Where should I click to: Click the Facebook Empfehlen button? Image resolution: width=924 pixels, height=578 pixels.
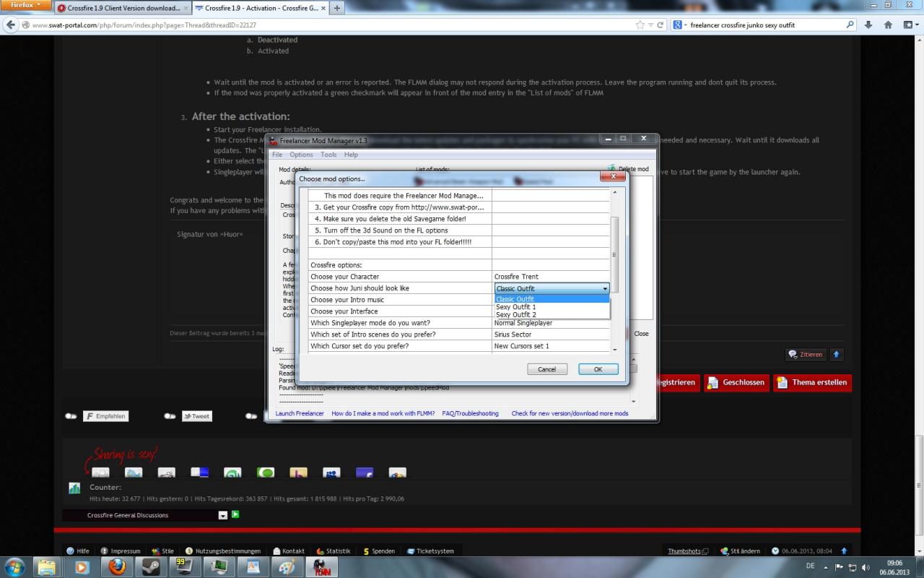click(105, 416)
